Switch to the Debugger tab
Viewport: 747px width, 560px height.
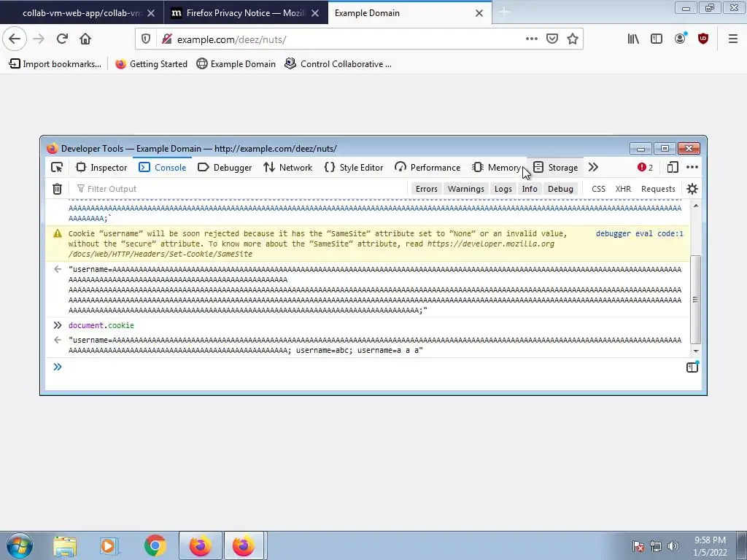click(x=225, y=168)
